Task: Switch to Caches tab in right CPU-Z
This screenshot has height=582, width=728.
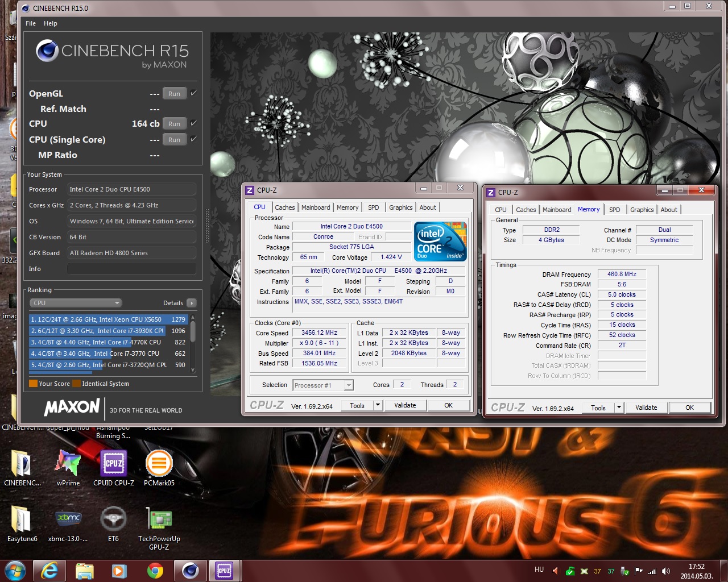Action: 526,210
